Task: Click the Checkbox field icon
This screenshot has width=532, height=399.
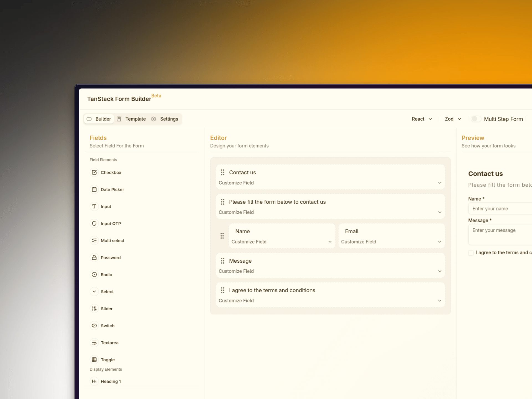Action: [94, 172]
